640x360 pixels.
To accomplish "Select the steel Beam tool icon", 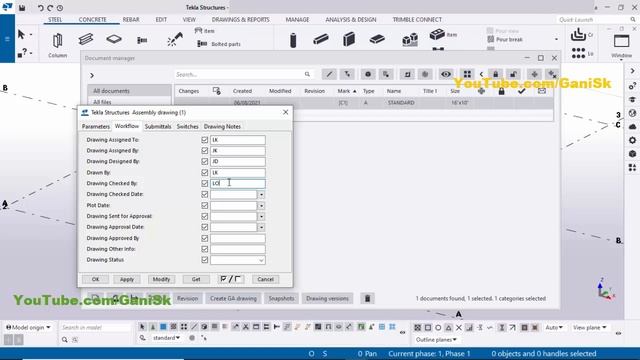I will (86, 40).
